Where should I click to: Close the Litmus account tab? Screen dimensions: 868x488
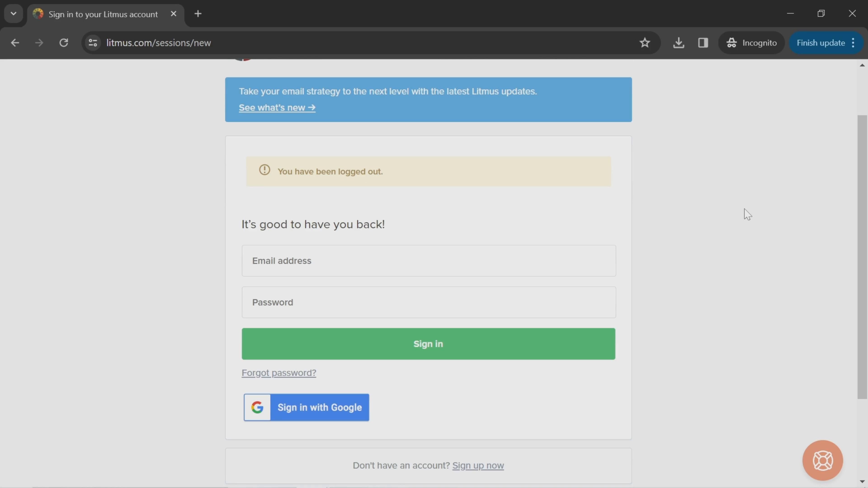[x=174, y=14]
